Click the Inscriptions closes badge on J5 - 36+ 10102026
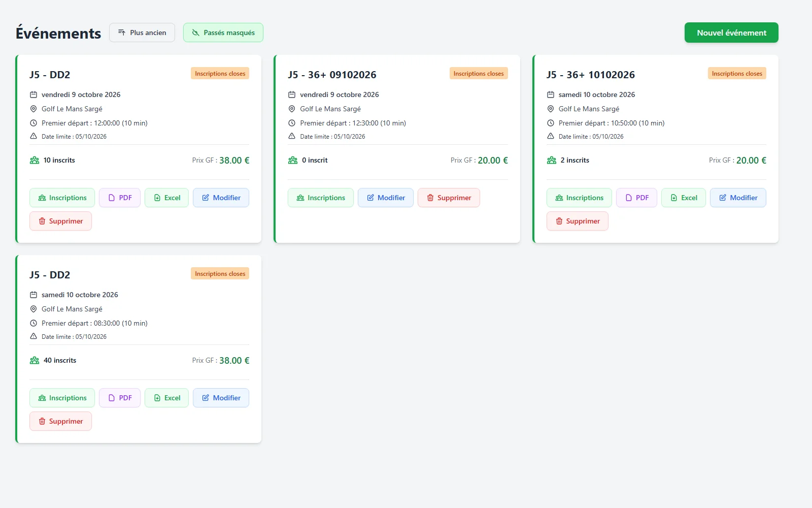This screenshot has height=508, width=812. (x=737, y=74)
